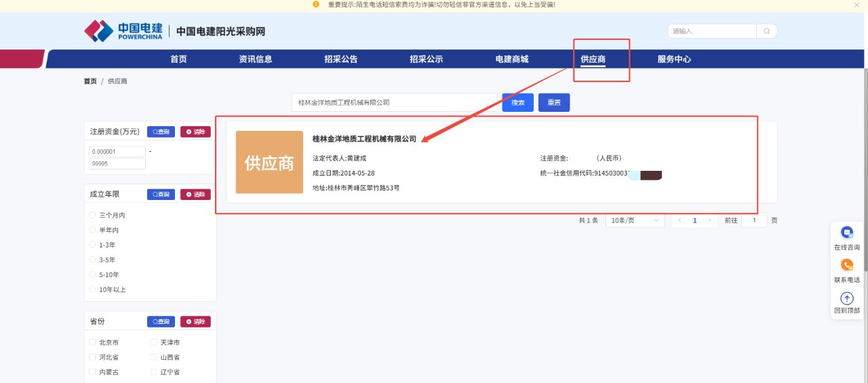Image resolution: width=868 pixels, height=383 pixels.
Task: Click the 联系电话 phone icon
Action: tap(847, 265)
